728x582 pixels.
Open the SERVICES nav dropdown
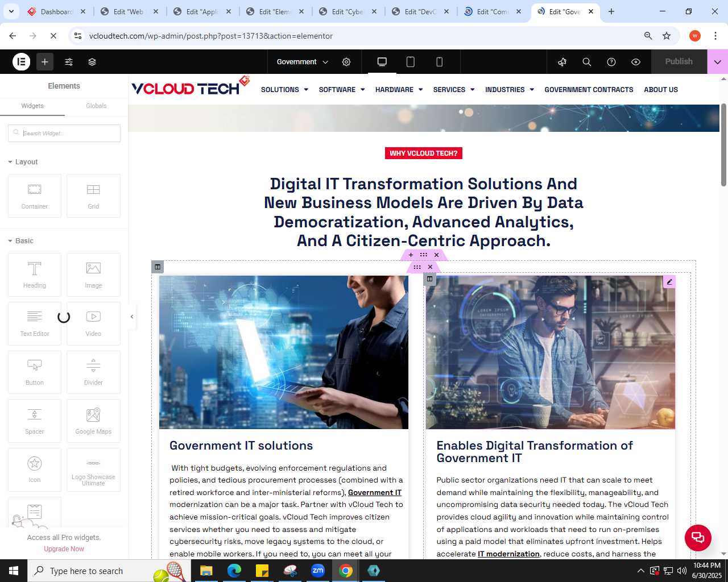[x=454, y=90]
